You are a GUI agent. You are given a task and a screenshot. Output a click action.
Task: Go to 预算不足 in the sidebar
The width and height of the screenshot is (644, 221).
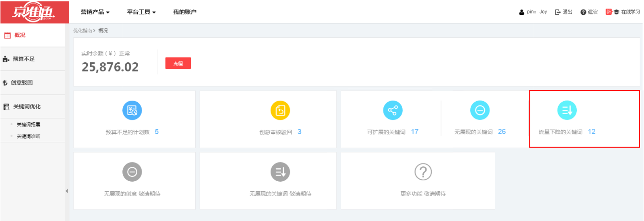(x=23, y=59)
